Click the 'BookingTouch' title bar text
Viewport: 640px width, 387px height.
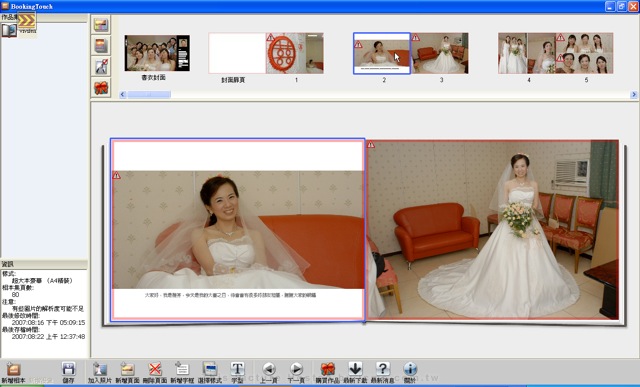click(32, 7)
